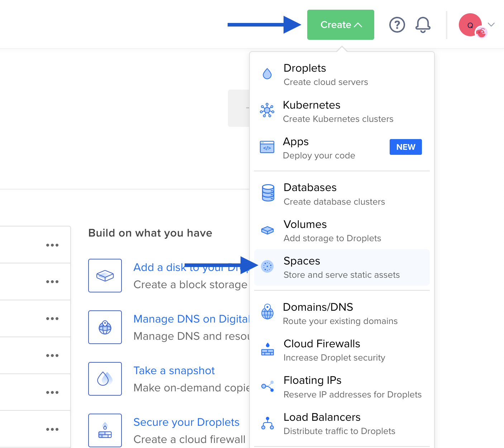The width and height of the screenshot is (504, 448).
Task: Open notifications with the bell icon
Action: point(422,25)
